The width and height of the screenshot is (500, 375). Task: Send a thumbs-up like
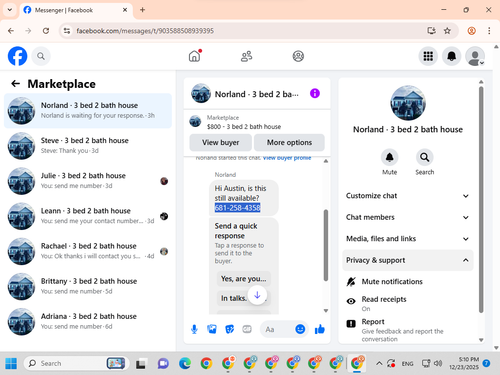[320, 329]
